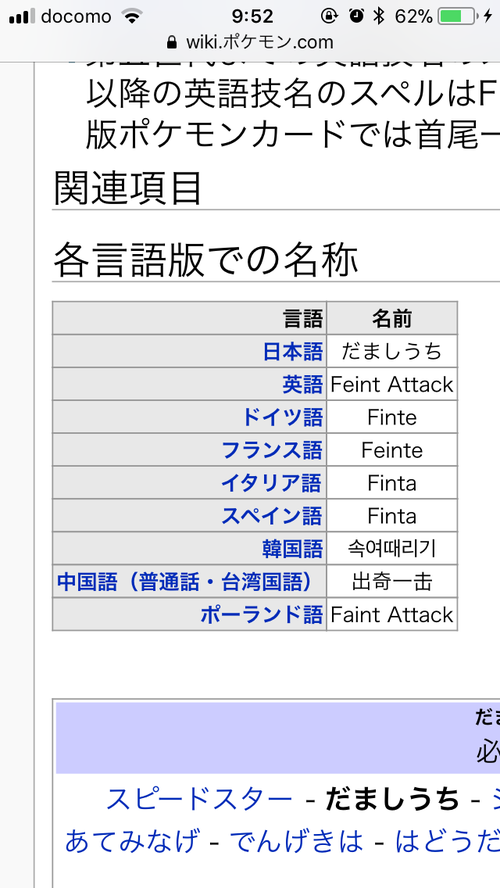The width and height of the screenshot is (500, 888).
Task: Follow the 韓国語 link
Action: pyautogui.click(x=293, y=549)
